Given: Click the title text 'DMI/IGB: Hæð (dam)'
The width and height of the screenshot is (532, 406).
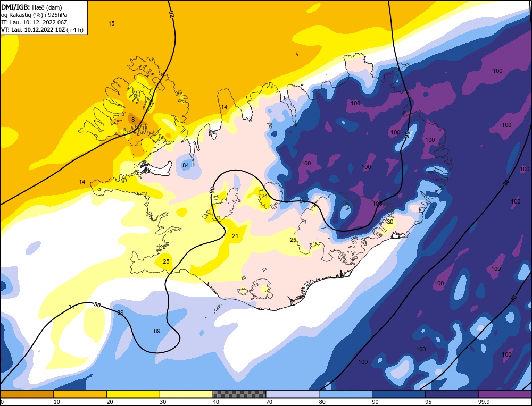Looking at the screenshot, I should tap(31, 7).
